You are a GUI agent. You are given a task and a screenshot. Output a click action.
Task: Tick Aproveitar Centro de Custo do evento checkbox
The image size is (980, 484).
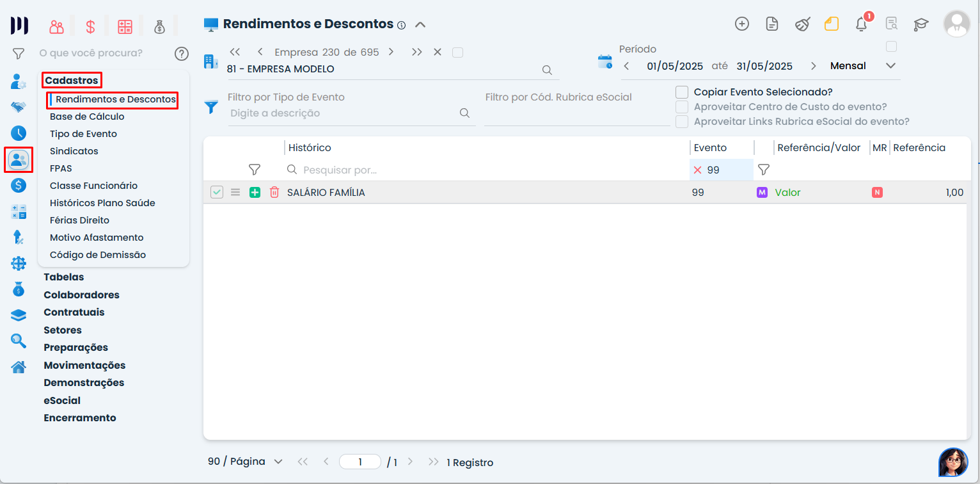[x=682, y=107]
